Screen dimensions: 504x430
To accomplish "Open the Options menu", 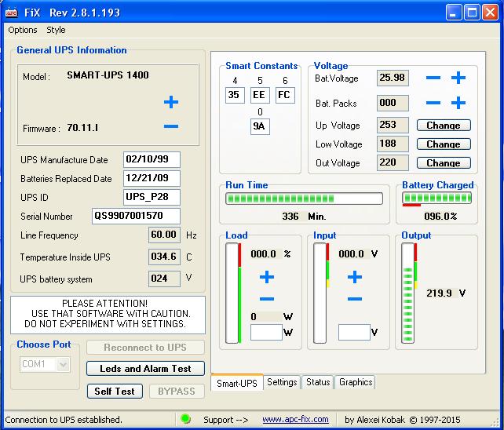I will click(23, 30).
